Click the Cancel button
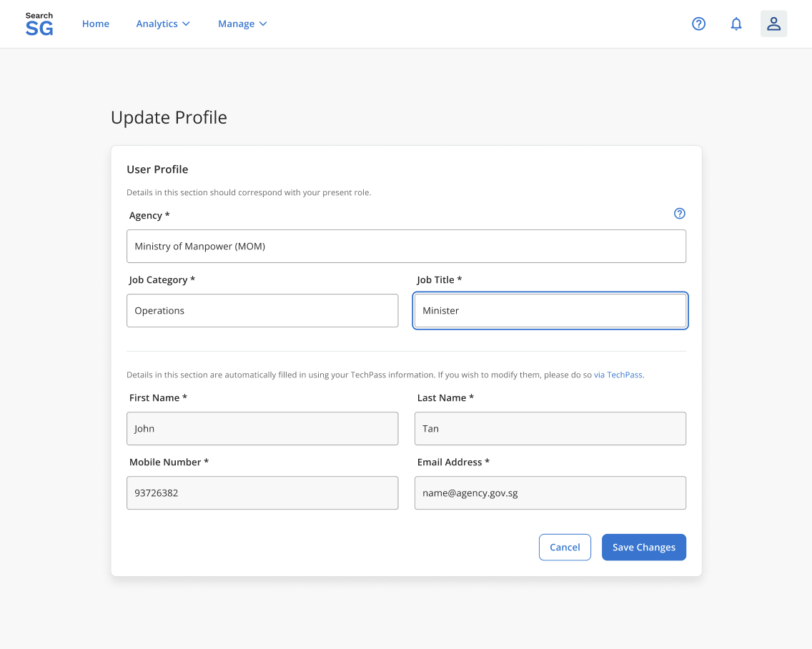 tap(565, 547)
